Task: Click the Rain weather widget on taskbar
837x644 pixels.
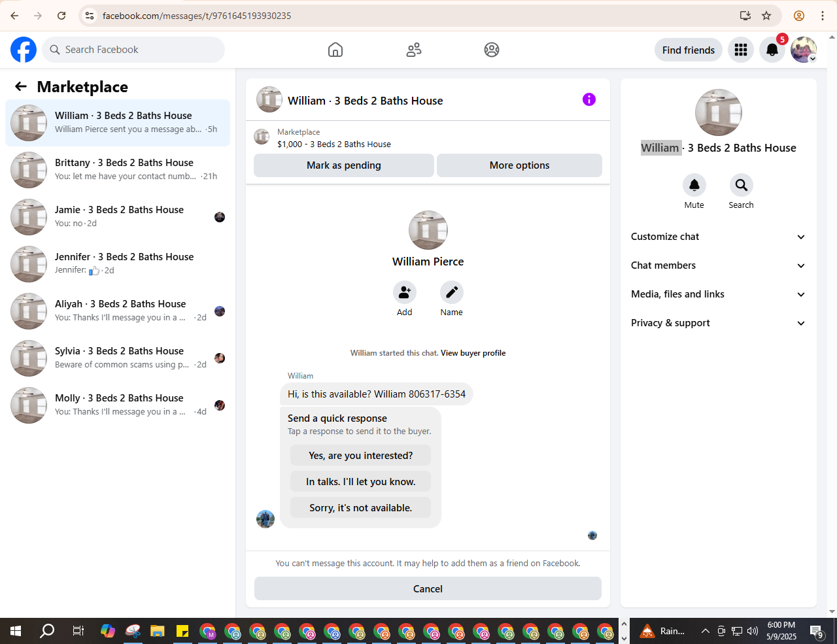Action: click(x=662, y=631)
